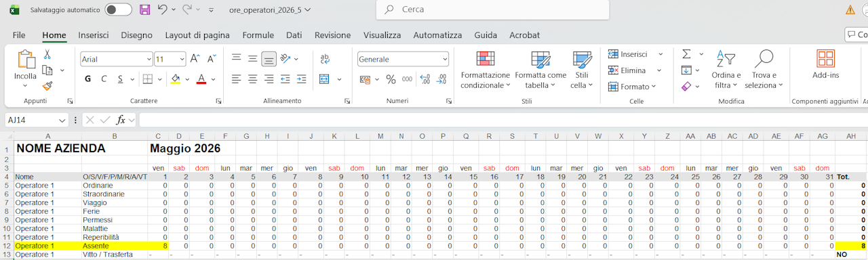Click the Cerca search box
868x260 pixels.
click(492, 9)
